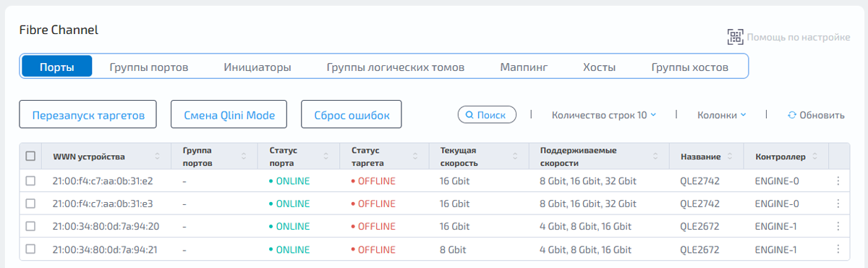
Task: Click ENGINE-0 in row 21:00:f4:c7:aa:0b:31:e2
Action: click(776, 181)
